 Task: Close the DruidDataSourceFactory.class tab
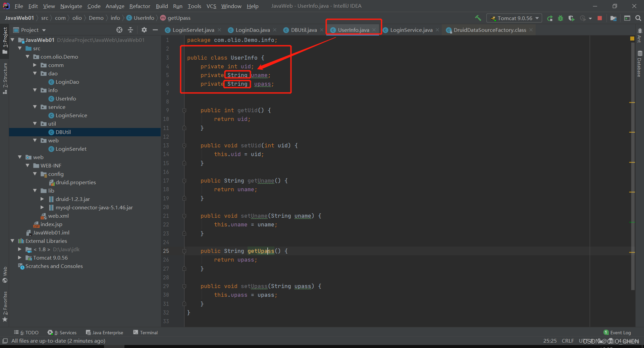pyautogui.click(x=531, y=30)
